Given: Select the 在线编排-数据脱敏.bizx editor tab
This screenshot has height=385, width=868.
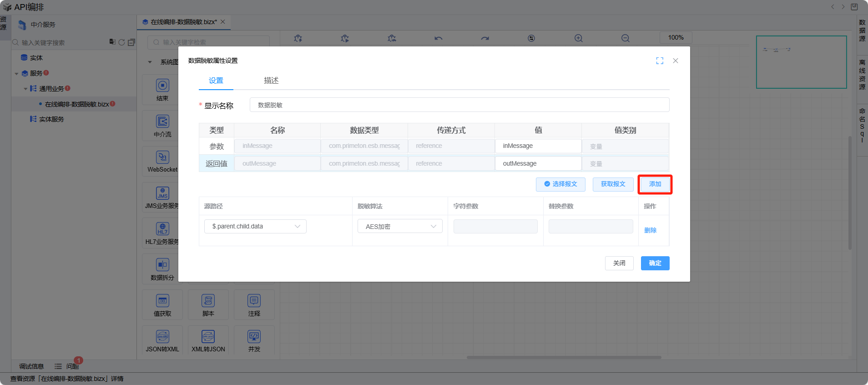Looking at the screenshot, I should click(183, 22).
